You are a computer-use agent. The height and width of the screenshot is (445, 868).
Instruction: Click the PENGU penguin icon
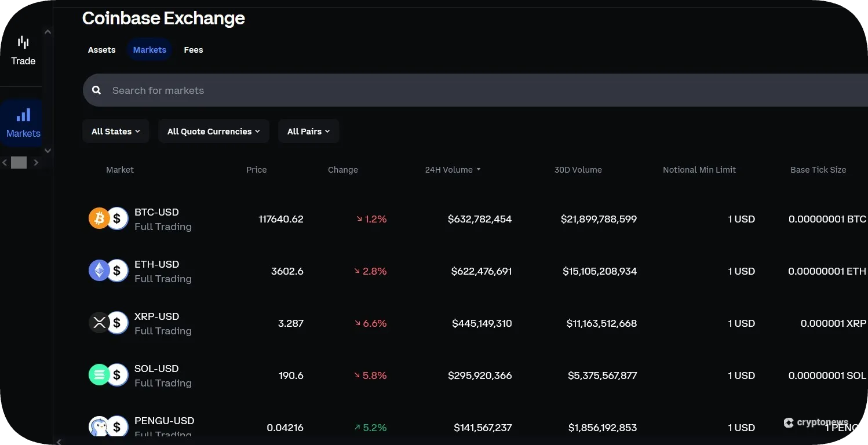99,426
